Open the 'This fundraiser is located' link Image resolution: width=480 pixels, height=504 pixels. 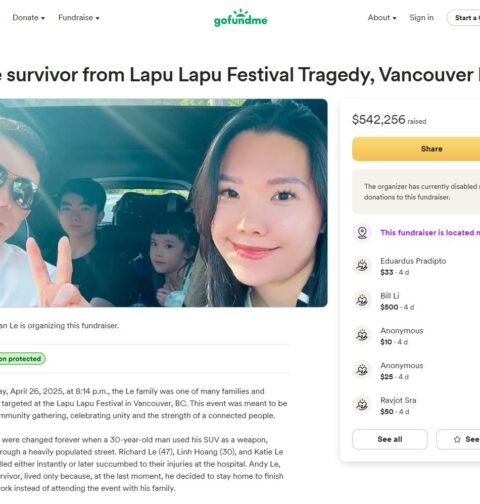coord(430,233)
